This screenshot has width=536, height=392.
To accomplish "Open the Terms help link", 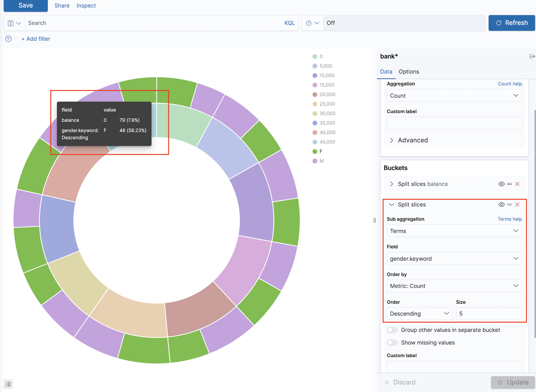I will coord(510,219).
